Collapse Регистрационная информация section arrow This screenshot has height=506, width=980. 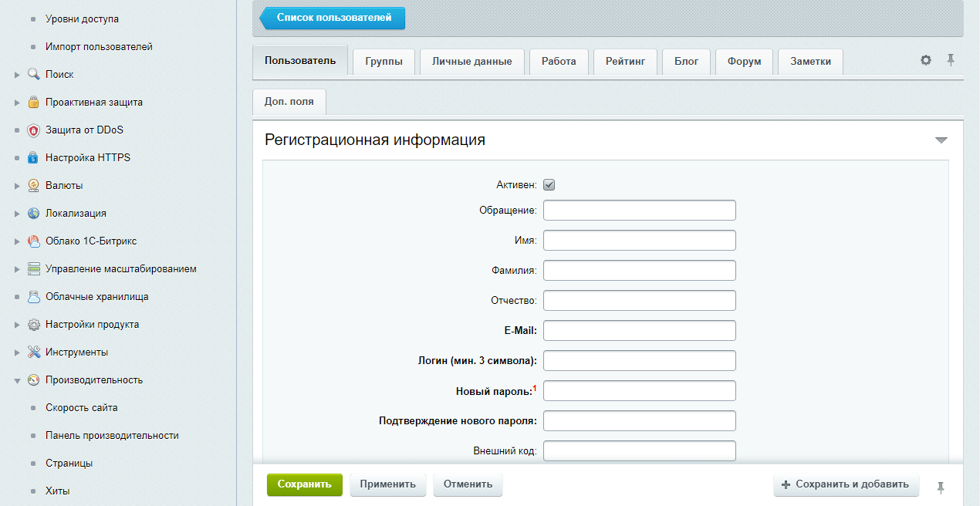pyautogui.click(x=941, y=140)
